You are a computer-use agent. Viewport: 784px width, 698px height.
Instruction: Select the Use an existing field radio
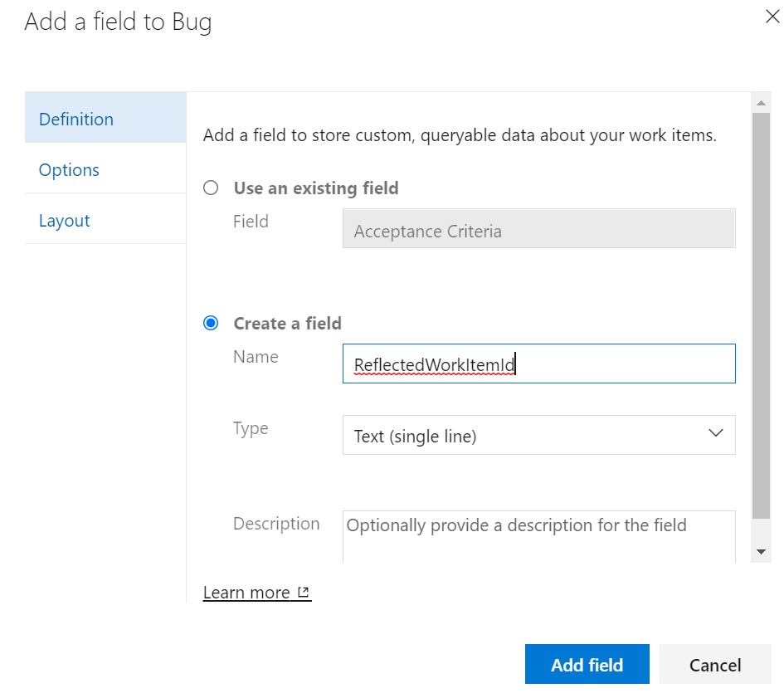tap(211, 188)
